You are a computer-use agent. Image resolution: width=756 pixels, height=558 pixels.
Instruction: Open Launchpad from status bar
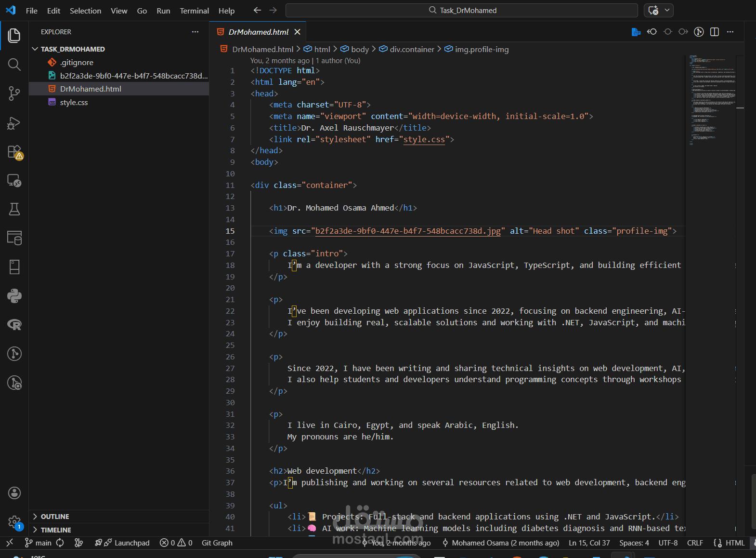[122, 543]
